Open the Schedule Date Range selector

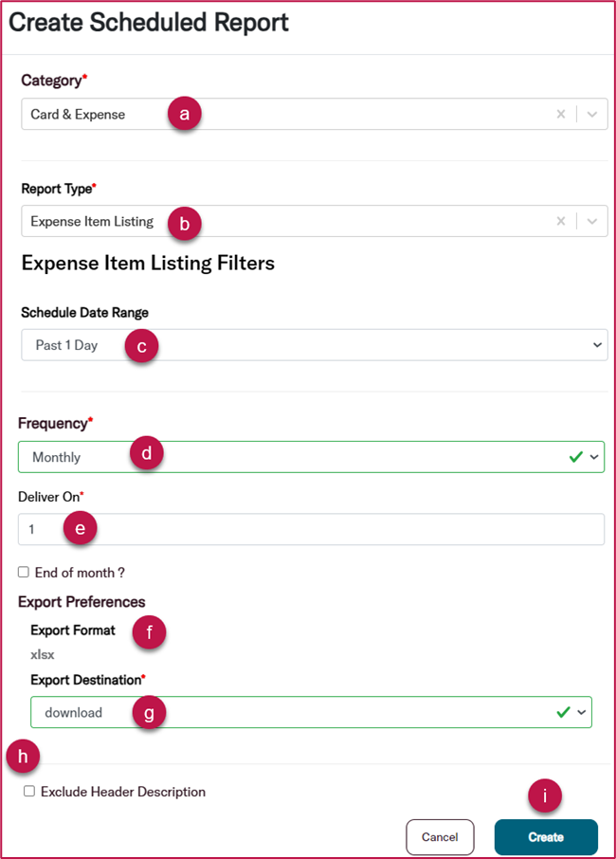(x=597, y=345)
